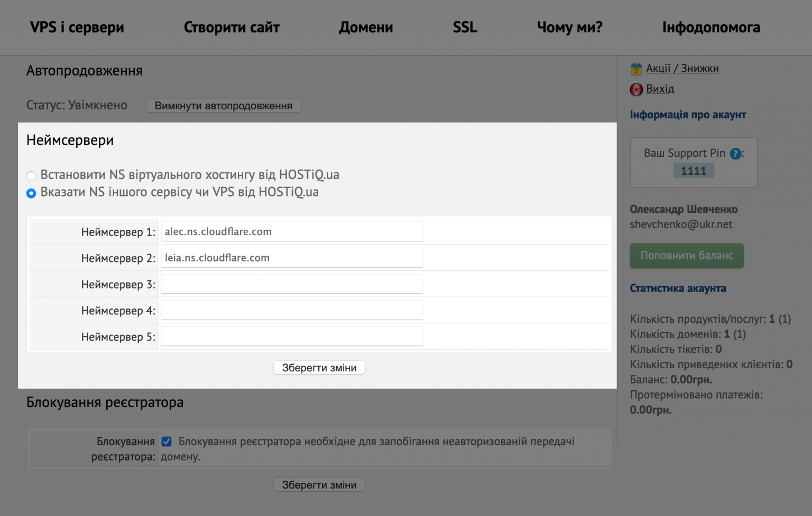Click the Неймсервер 3 input field
This screenshot has height=516, width=812.
click(291, 284)
